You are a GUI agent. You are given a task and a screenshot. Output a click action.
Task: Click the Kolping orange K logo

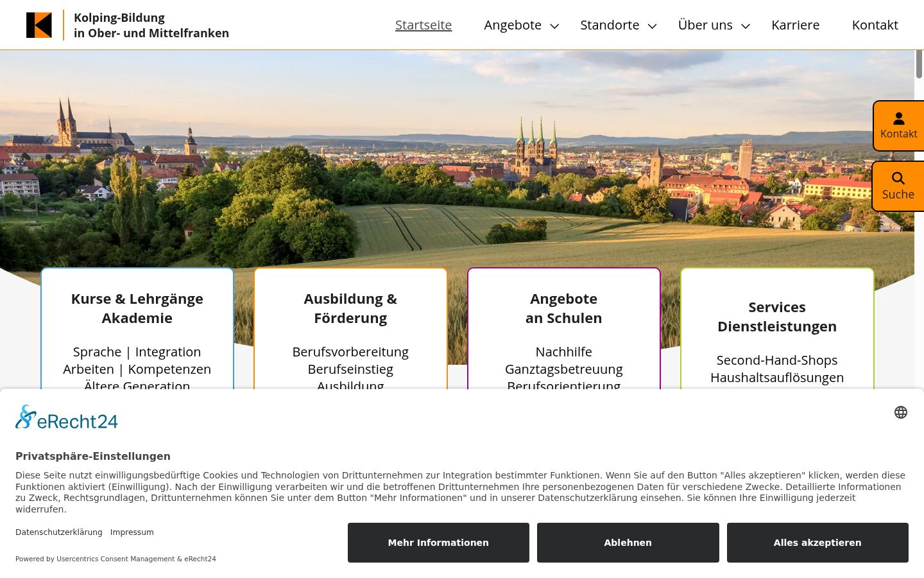[x=38, y=25]
